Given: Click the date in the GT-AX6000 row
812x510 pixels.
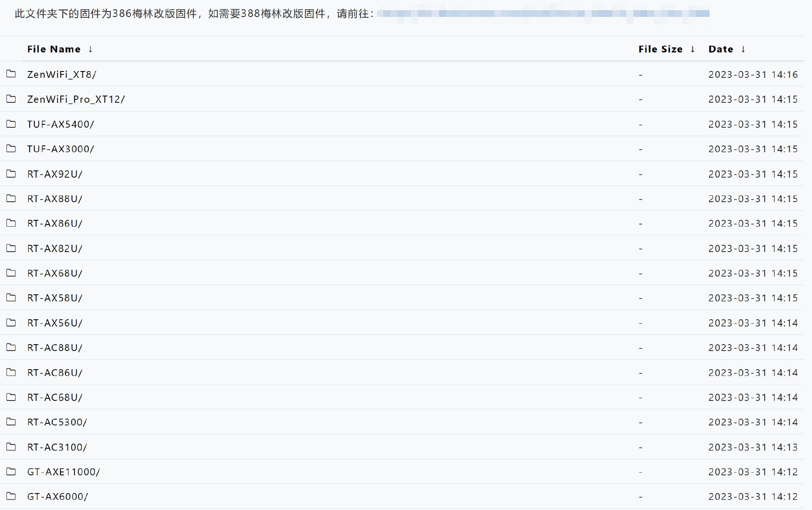Looking at the screenshot, I should tap(753, 496).
